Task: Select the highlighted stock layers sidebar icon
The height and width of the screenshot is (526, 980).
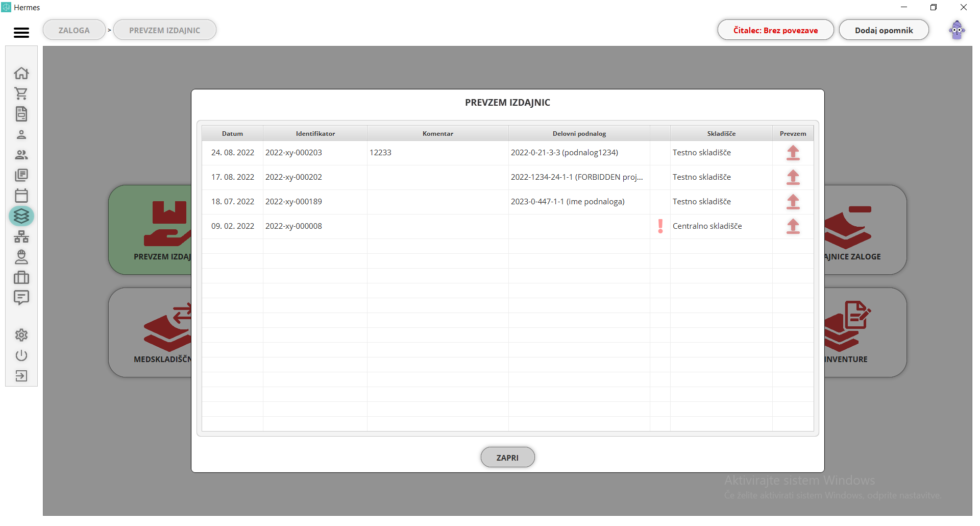Action: coord(21,216)
